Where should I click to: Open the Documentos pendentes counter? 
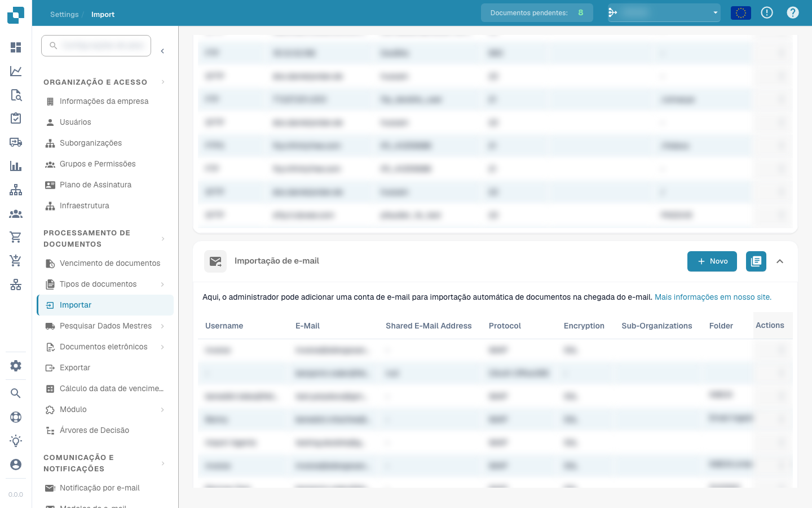pos(537,12)
